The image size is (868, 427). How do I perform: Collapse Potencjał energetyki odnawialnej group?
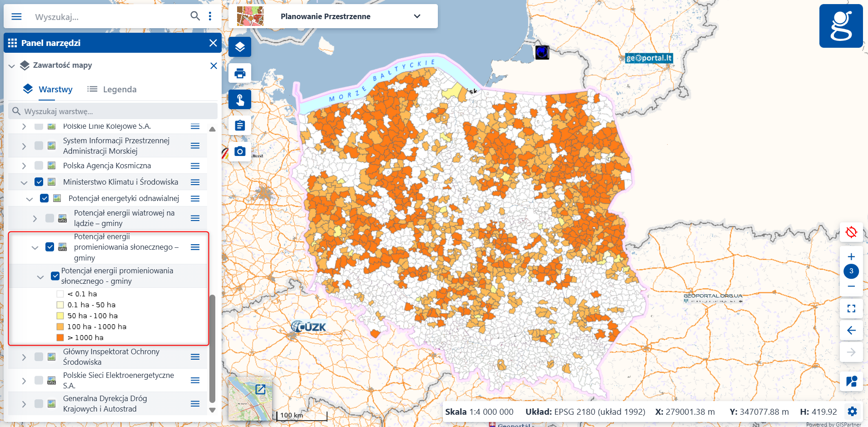(x=30, y=199)
